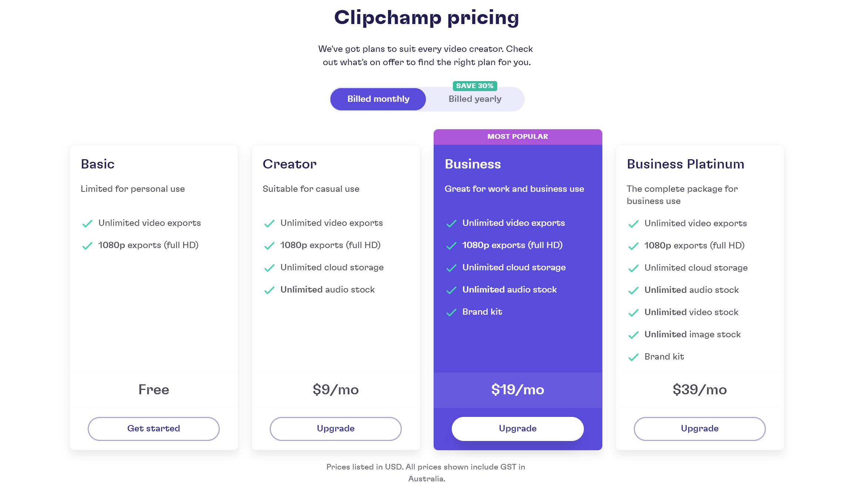Select the SAVE 30% yearly billing option
This screenshot has height=488, width=868.
pos(474,98)
